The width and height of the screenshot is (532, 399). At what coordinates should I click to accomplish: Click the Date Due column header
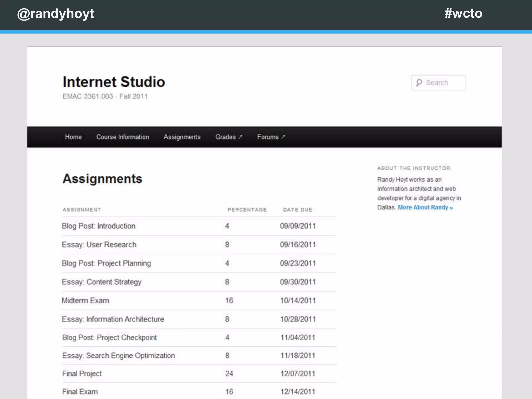[x=297, y=210]
